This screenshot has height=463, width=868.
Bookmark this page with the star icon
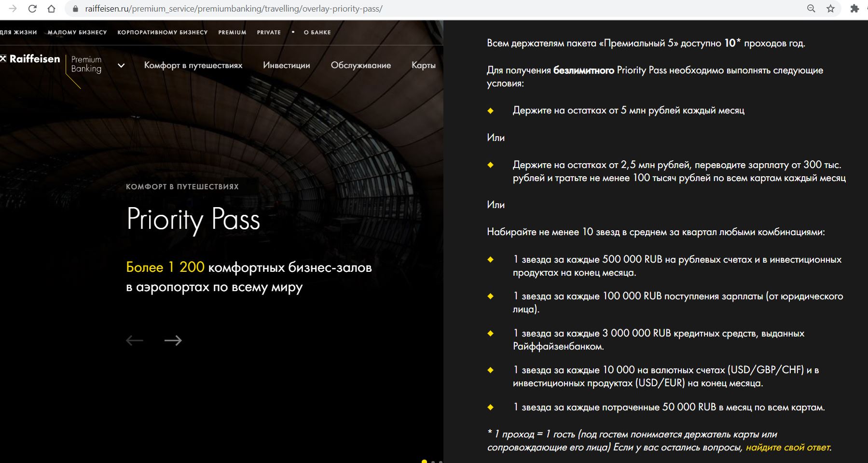coord(831,9)
